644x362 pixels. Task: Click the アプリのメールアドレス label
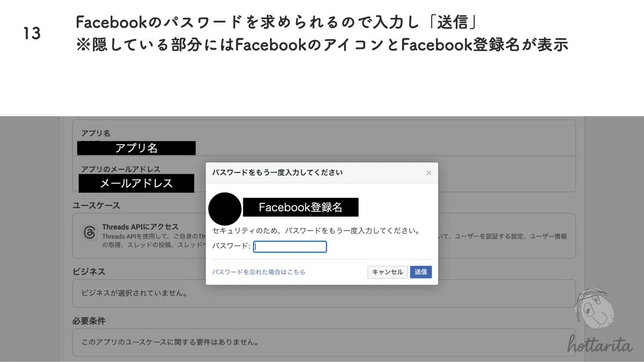(121, 169)
